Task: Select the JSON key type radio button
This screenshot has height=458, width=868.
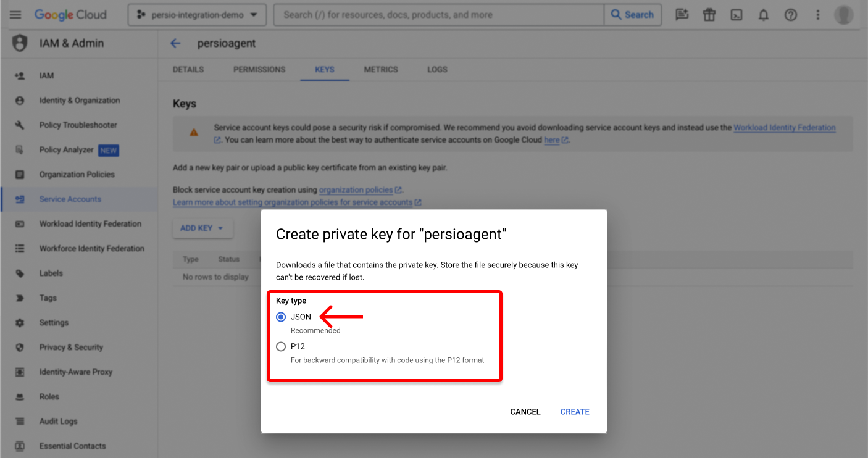Action: click(281, 317)
